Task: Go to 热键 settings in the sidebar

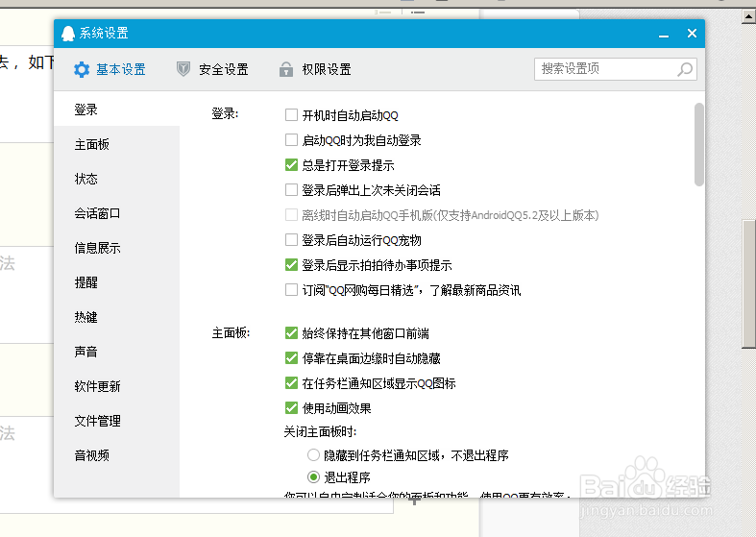Action: coord(116,317)
